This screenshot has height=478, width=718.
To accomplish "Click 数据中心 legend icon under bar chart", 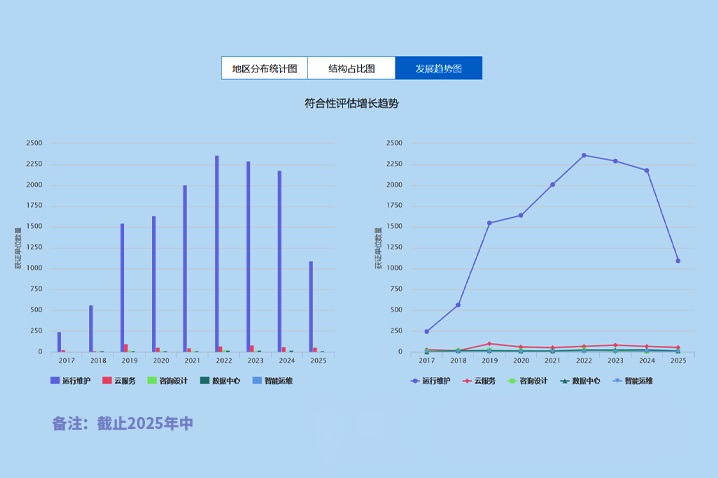I will (225, 381).
